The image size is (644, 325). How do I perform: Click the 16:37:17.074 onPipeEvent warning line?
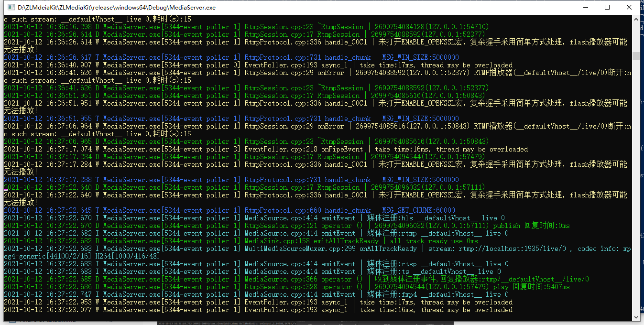tap(266, 149)
